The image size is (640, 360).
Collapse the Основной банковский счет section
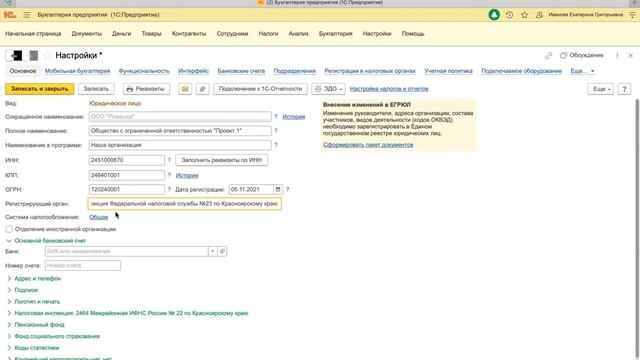click(x=9, y=241)
